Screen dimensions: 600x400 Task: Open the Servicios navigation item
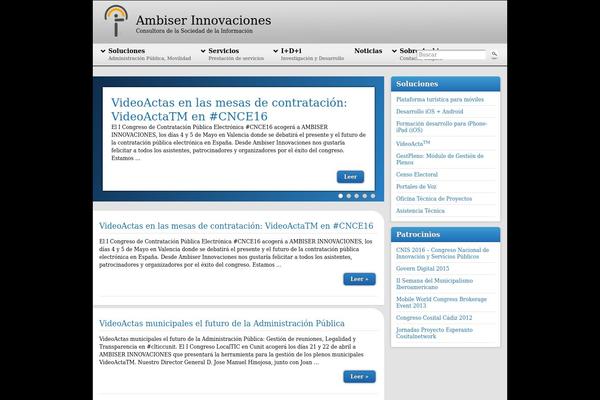(223, 51)
